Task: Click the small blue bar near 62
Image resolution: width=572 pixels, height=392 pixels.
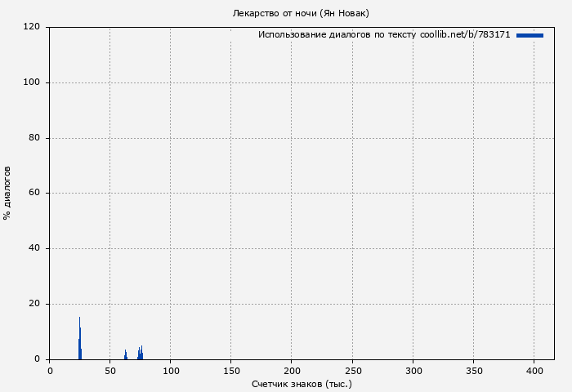Action: click(125, 355)
